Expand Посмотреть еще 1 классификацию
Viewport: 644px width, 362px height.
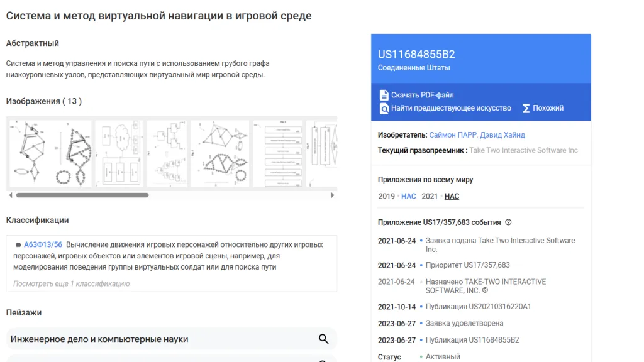[71, 283]
